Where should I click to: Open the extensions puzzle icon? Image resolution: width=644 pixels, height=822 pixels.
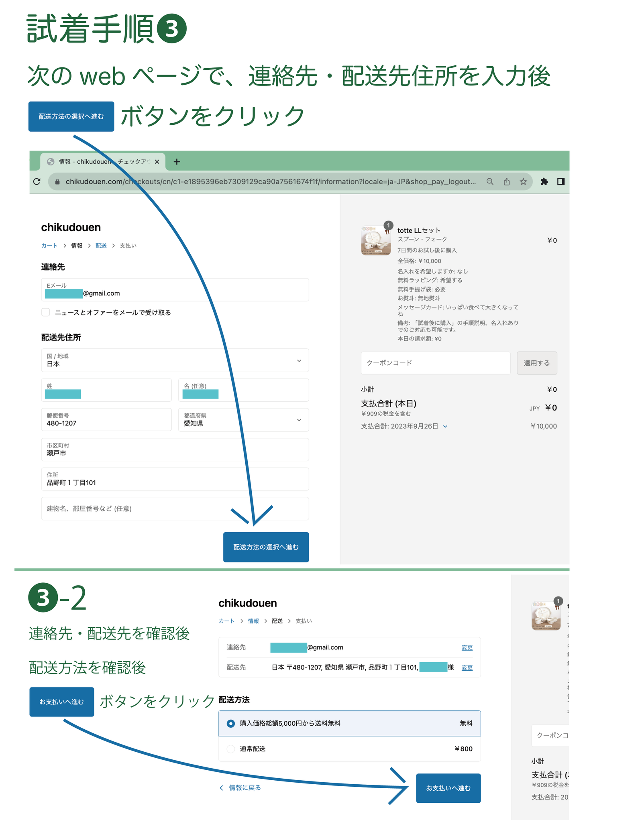pos(544,181)
